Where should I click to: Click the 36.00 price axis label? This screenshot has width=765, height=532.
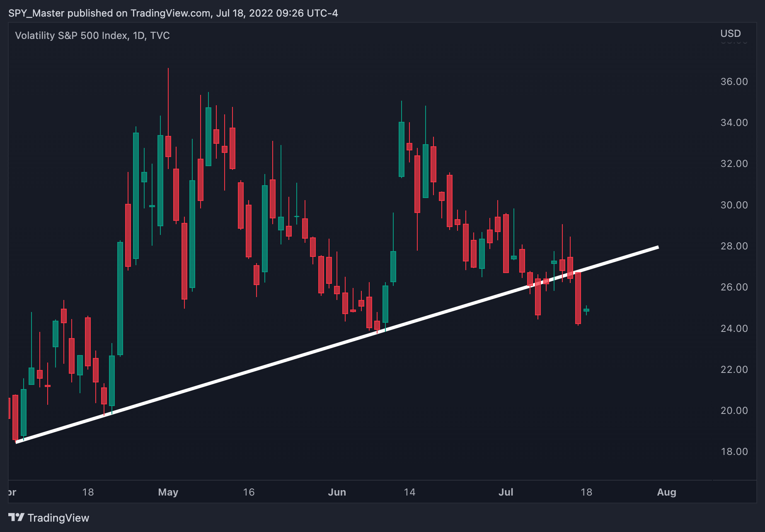coord(734,82)
